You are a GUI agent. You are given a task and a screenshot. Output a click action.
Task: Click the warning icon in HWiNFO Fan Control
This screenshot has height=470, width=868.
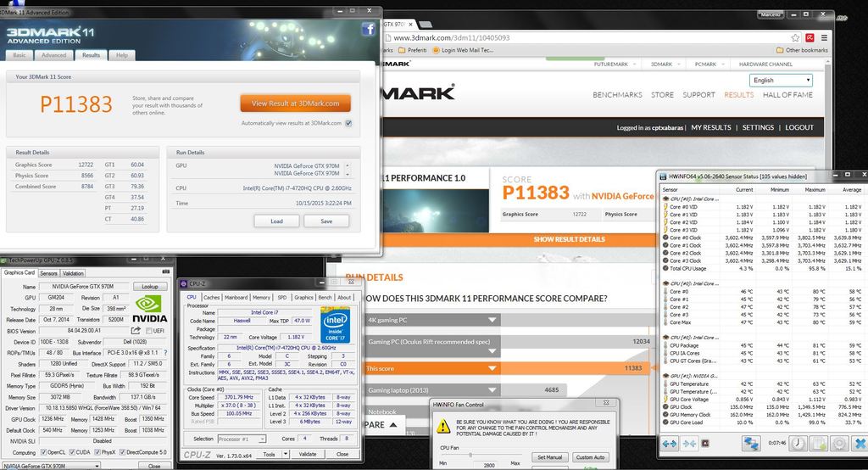coord(443,426)
